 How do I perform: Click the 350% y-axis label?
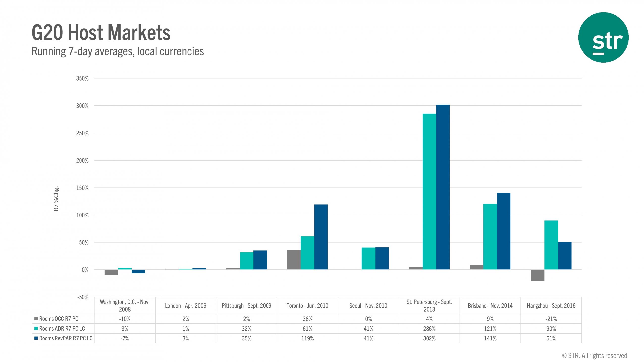(x=82, y=78)
